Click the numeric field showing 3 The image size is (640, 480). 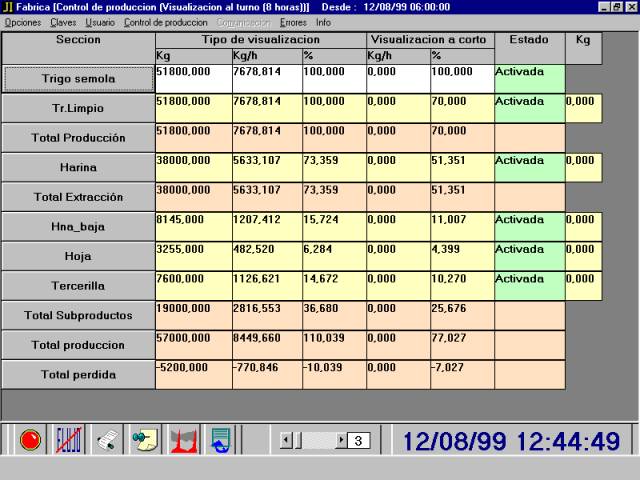tap(358, 441)
